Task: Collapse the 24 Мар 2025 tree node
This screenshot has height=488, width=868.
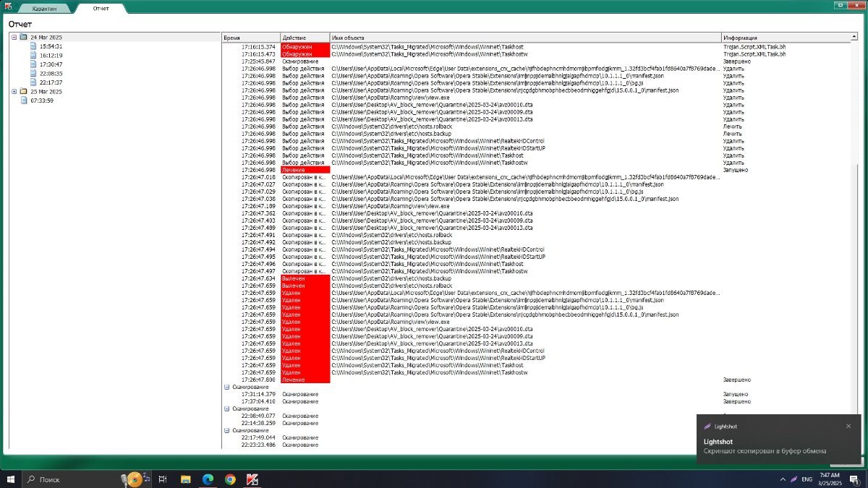Action: click(14, 37)
